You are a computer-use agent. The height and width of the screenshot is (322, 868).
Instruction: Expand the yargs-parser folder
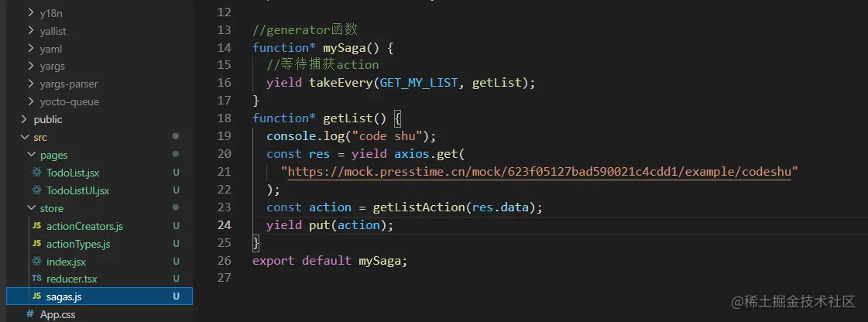(30, 84)
